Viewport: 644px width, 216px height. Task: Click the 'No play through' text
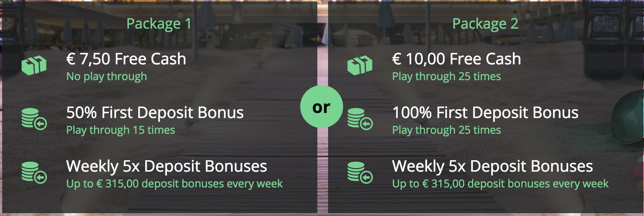click(106, 77)
